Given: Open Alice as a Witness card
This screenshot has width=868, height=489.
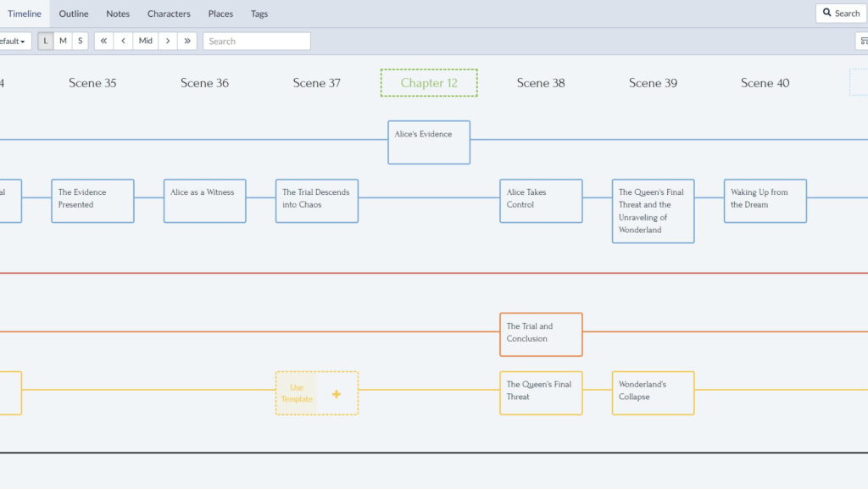Looking at the screenshot, I should click(205, 201).
